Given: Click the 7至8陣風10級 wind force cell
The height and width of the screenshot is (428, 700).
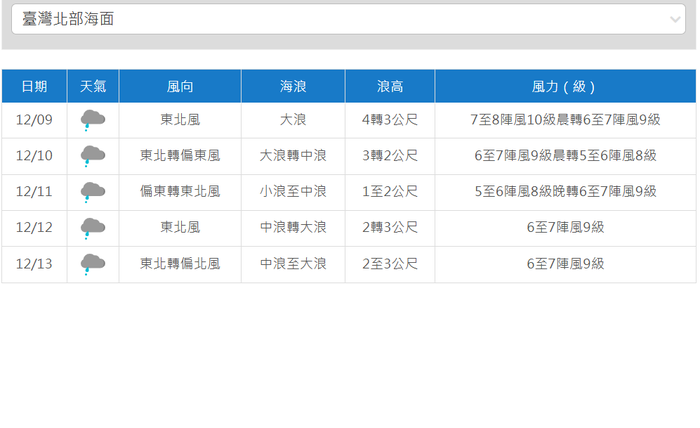Looking at the screenshot, I should [565, 120].
